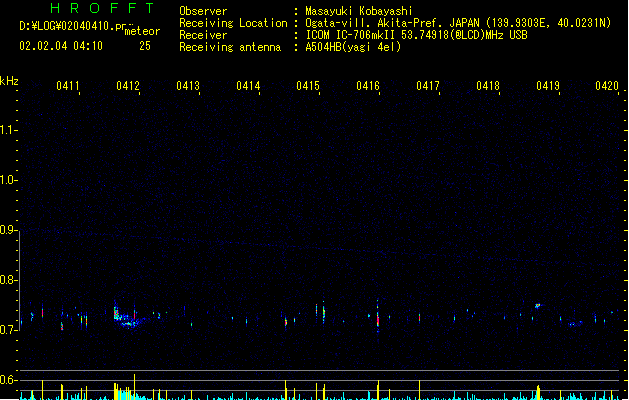The width and height of the screenshot is (629, 400).
Task: Click the 0420 time marker
Action: (x=607, y=86)
